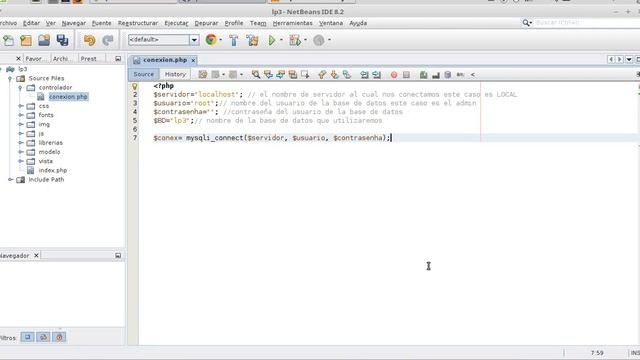The image size is (640, 360).
Task: Click the Clean and Build Project icon
Action: [x=253, y=40]
